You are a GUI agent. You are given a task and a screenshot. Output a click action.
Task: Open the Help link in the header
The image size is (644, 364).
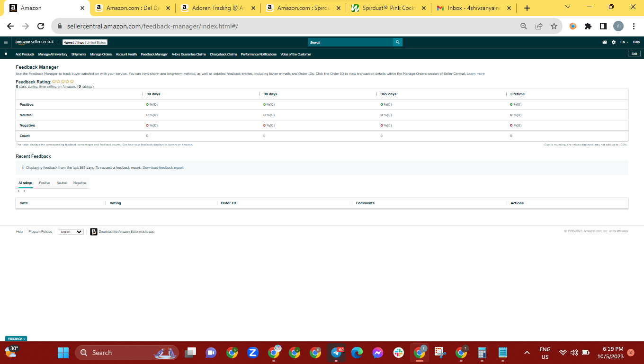click(x=636, y=42)
